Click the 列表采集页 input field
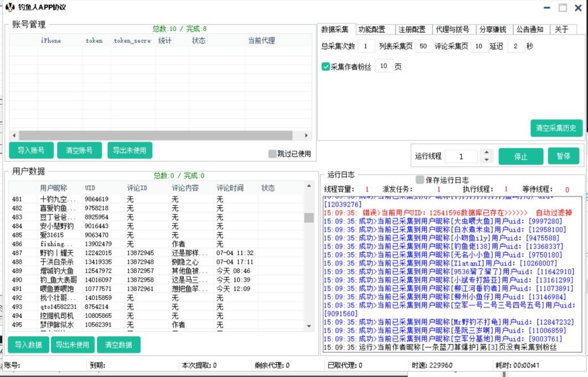 [x=424, y=47]
